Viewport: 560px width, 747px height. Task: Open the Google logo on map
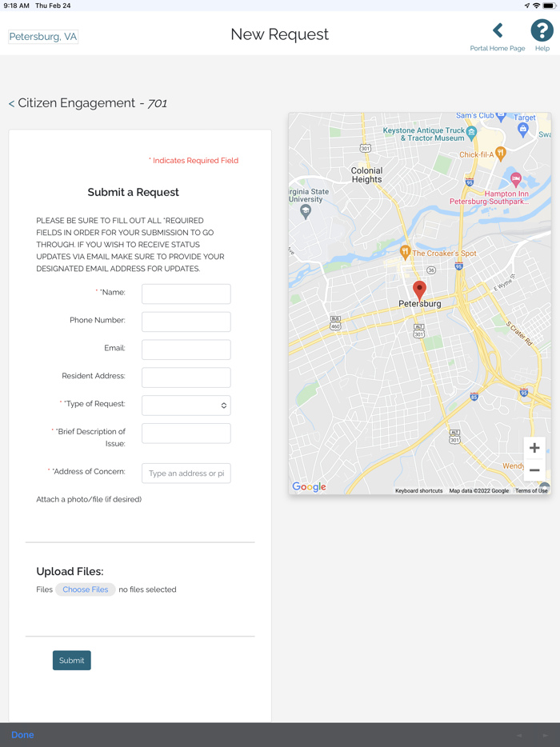[x=309, y=486]
